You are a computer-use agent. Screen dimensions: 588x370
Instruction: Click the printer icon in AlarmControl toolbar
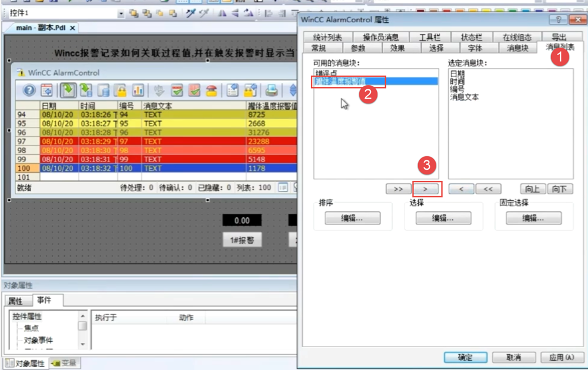click(x=271, y=90)
